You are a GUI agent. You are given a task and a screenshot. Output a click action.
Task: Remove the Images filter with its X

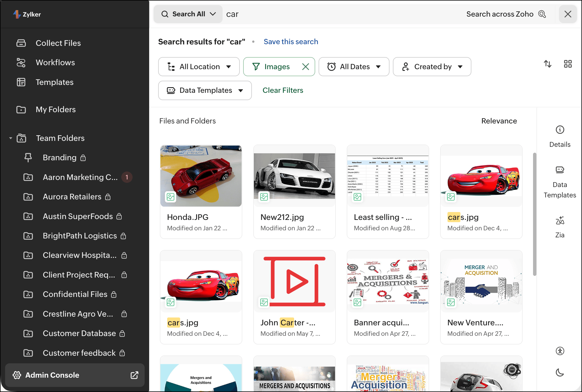(x=306, y=67)
